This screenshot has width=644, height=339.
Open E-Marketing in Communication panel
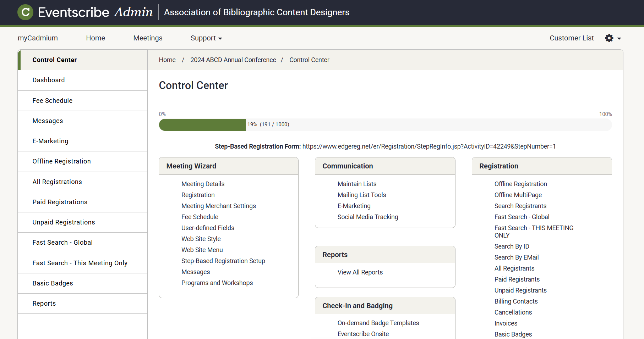[354, 206]
